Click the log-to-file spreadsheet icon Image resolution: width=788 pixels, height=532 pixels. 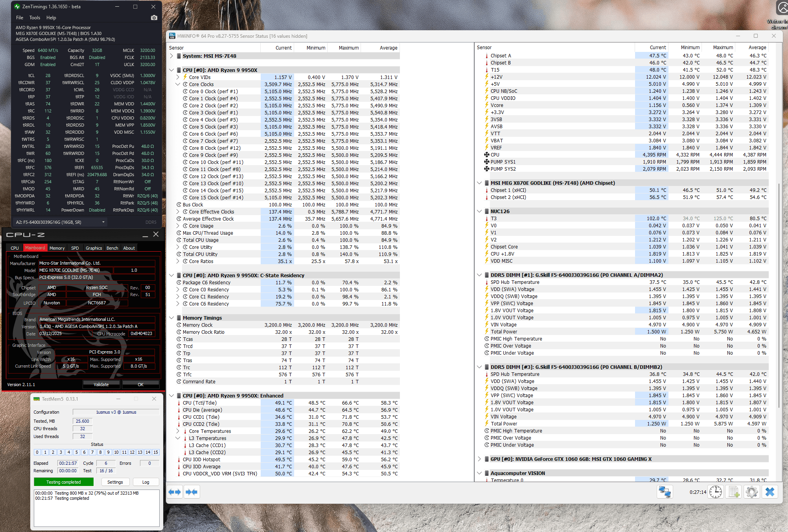(x=734, y=492)
